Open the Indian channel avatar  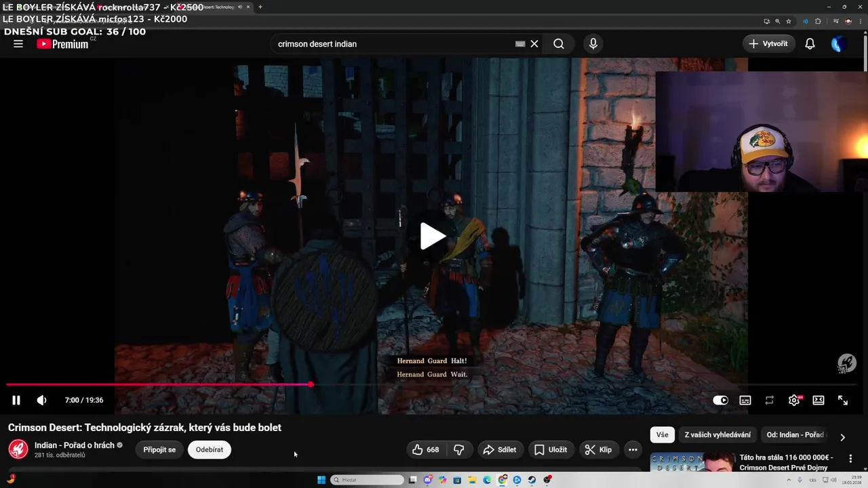18,449
